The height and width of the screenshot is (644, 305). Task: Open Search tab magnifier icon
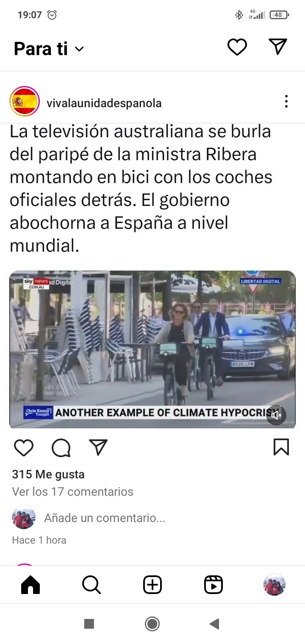91,585
